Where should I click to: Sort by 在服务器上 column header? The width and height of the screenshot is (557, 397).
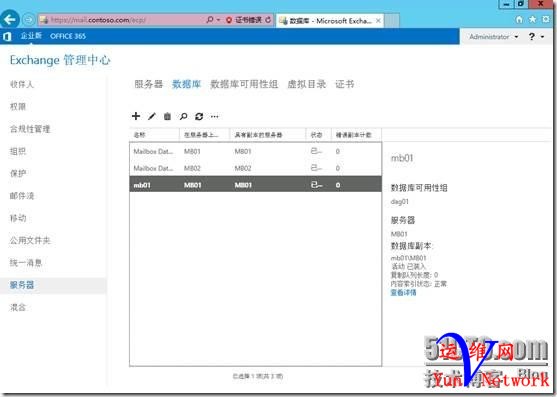tap(204, 135)
